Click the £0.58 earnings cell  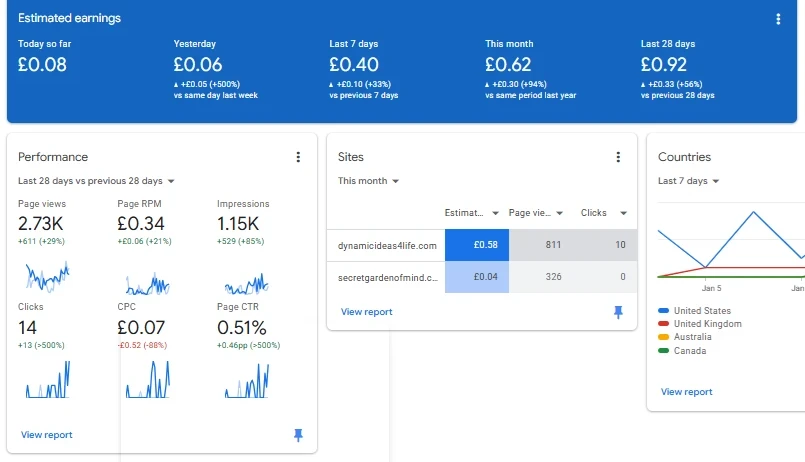tap(477, 245)
